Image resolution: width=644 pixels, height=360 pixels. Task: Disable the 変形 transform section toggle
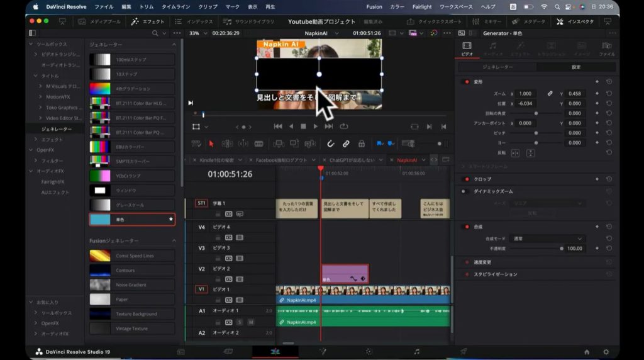point(466,82)
